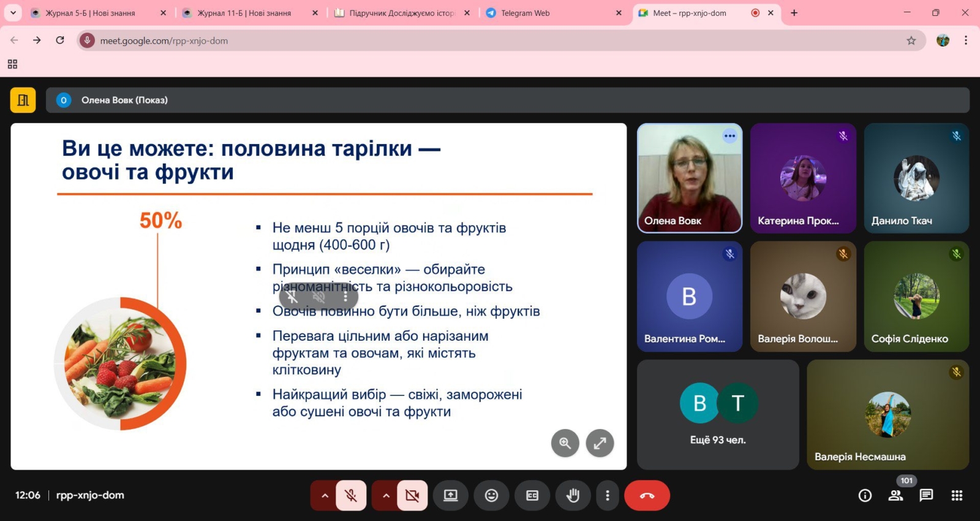Click the raise hand icon

pyautogui.click(x=573, y=495)
